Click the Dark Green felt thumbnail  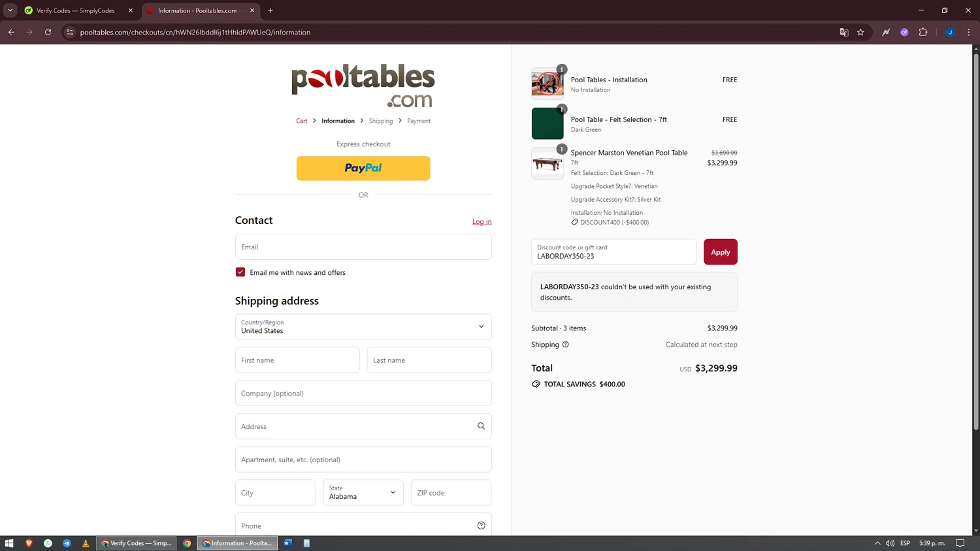point(547,123)
